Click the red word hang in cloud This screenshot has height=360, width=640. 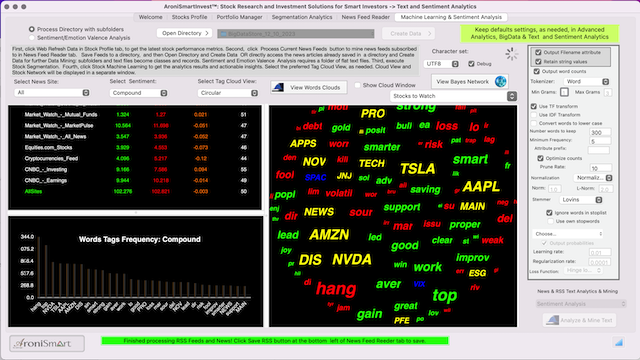(336, 289)
